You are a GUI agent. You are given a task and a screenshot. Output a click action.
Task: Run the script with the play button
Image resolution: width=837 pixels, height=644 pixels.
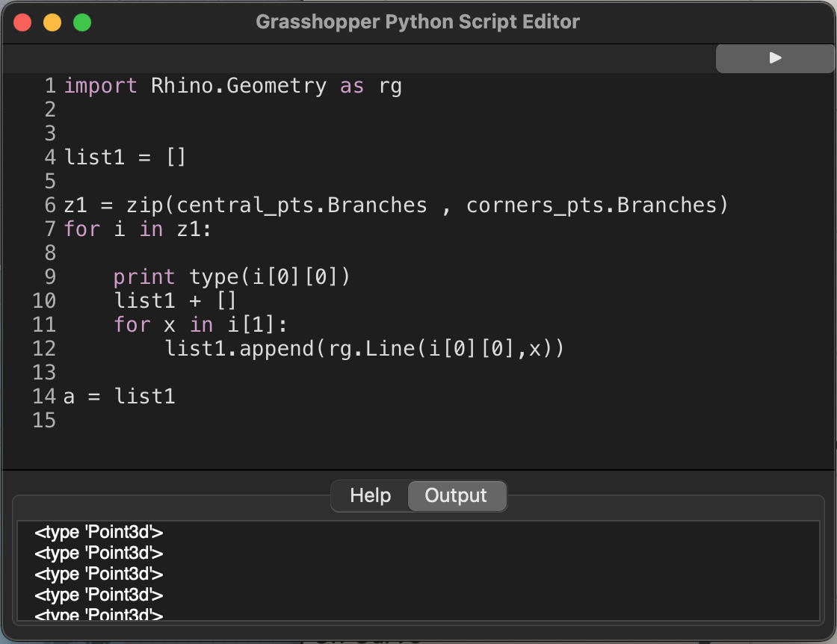pyautogui.click(x=775, y=58)
